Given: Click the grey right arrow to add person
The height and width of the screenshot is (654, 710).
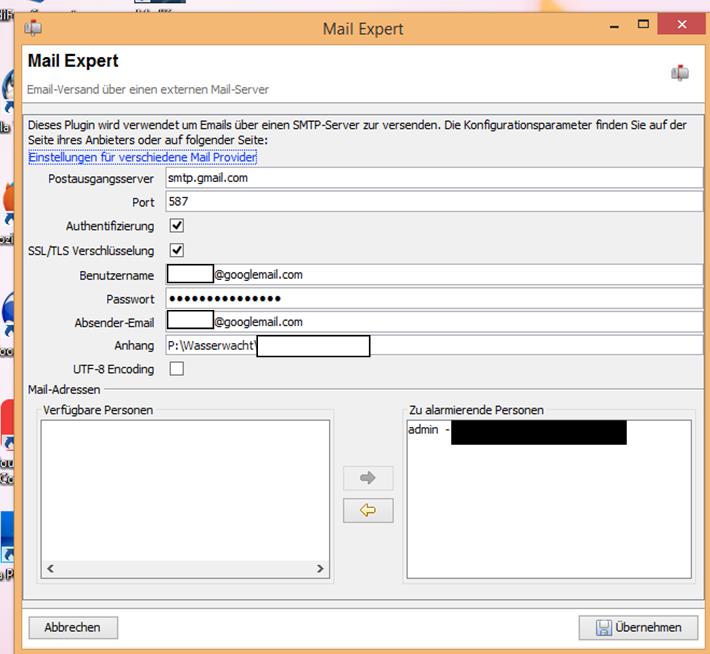Looking at the screenshot, I should (x=367, y=478).
